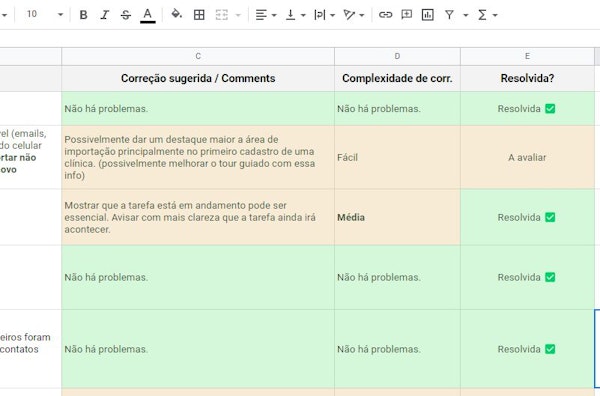The width and height of the screenshot is (600, 396).
Task: Select the 'Média' complexity cell
Action: point(397,217)
